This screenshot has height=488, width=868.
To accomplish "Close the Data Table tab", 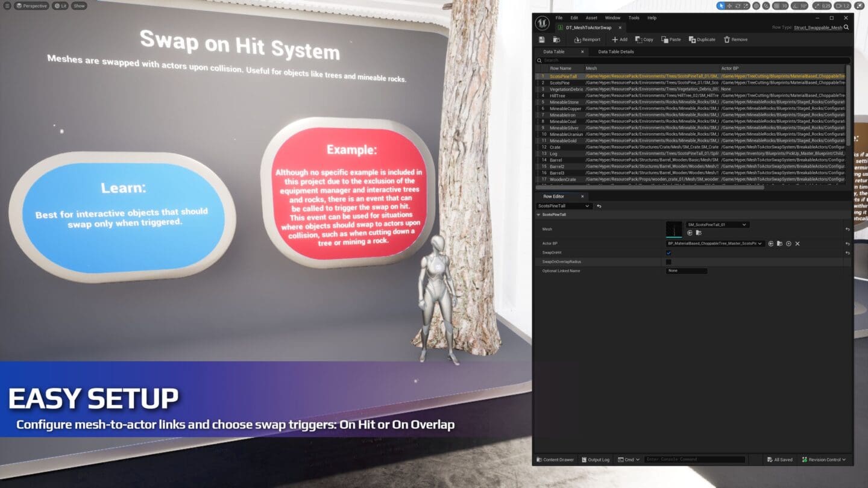I will (x=582, y=52).
